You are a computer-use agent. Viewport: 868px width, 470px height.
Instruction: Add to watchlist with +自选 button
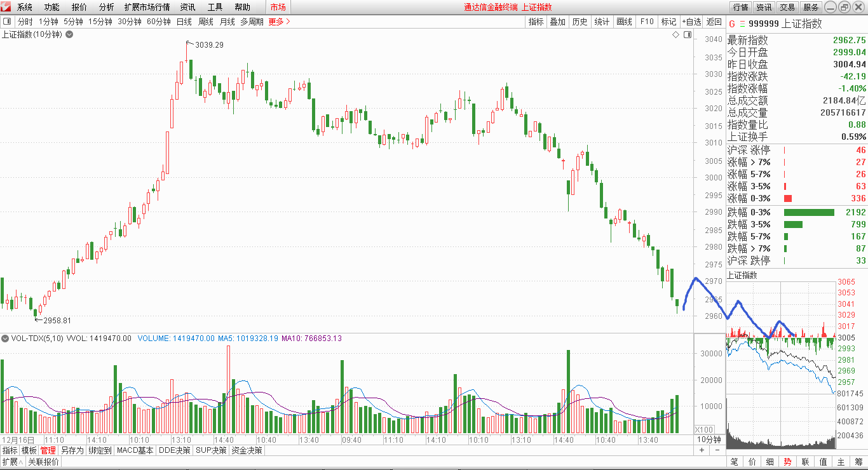(x=692, y=22)
